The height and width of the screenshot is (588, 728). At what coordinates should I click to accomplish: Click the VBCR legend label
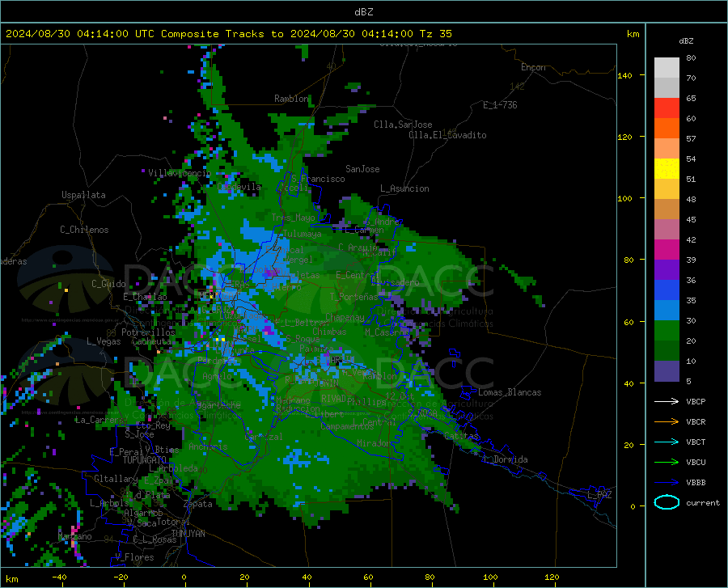coord(696,422)
